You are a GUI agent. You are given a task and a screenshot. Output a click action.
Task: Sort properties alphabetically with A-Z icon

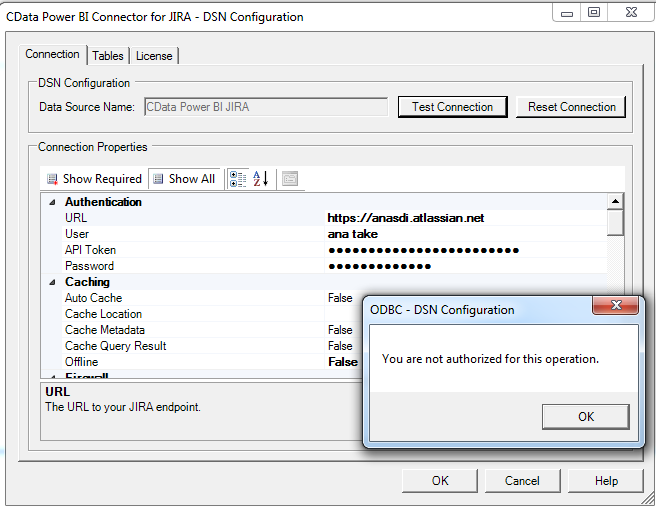tap(261, 179)
